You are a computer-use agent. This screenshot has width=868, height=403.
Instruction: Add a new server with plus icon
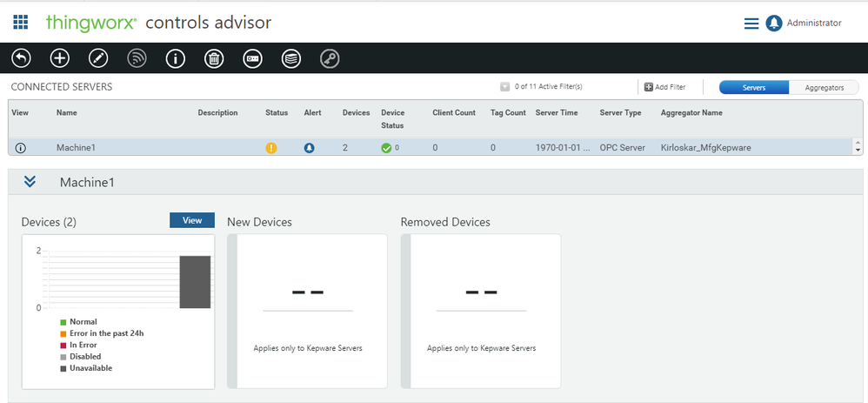[60, 58]
